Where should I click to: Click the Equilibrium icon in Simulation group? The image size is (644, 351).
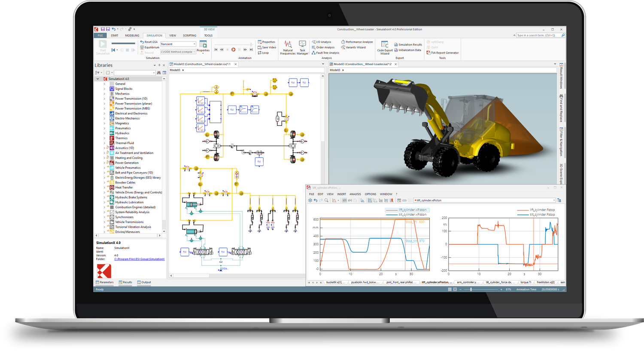point(142,47)
